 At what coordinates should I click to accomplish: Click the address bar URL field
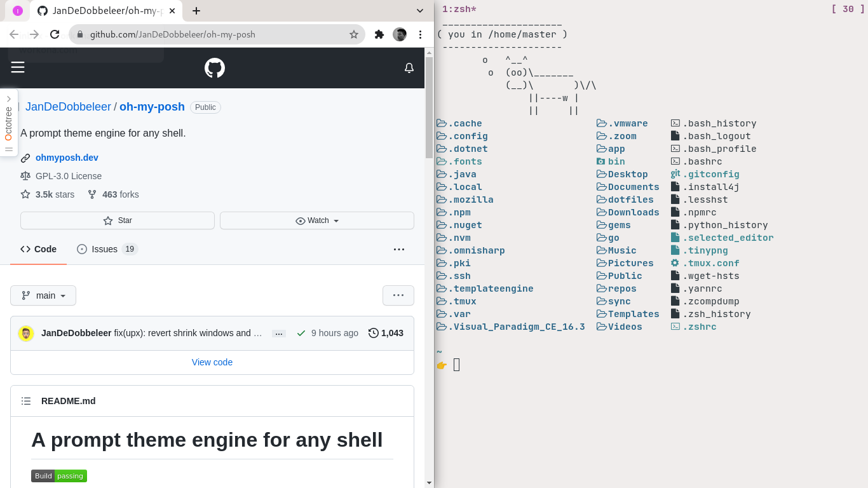coord(216,34)
